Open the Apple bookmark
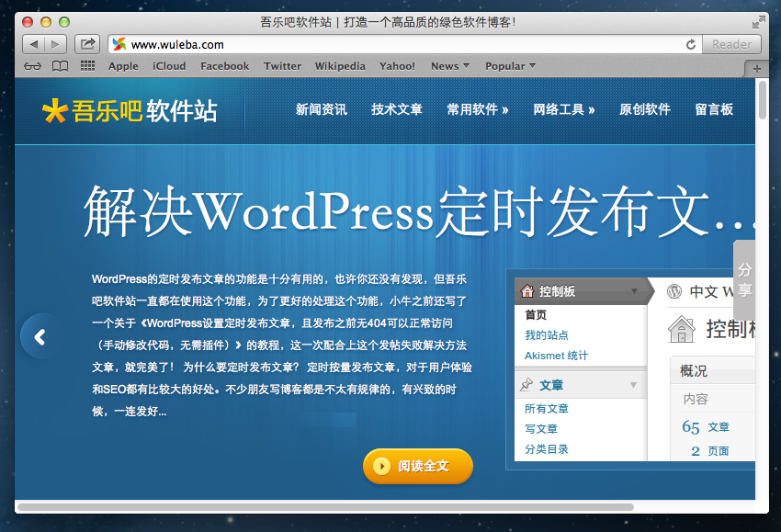Viewport: 781px width, 532px height. click(x=123, y=66)
